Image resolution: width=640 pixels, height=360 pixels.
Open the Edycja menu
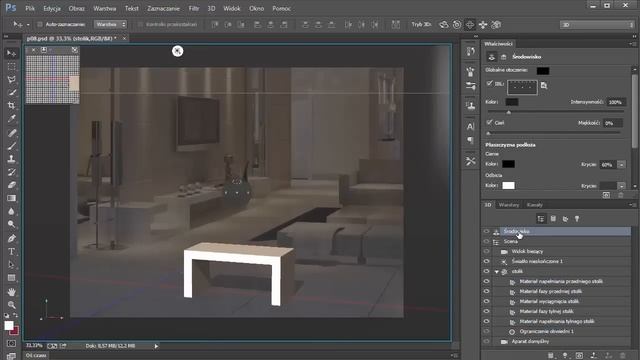pos(52,8)
